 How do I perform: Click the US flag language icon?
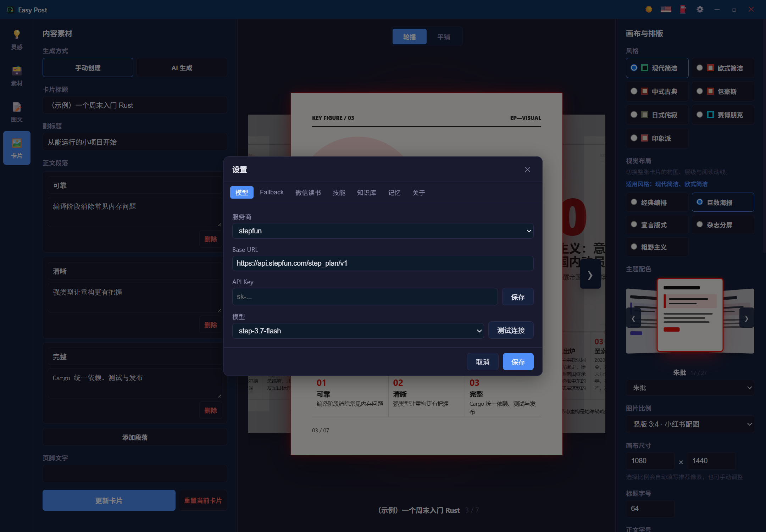(x=666, y=10)
